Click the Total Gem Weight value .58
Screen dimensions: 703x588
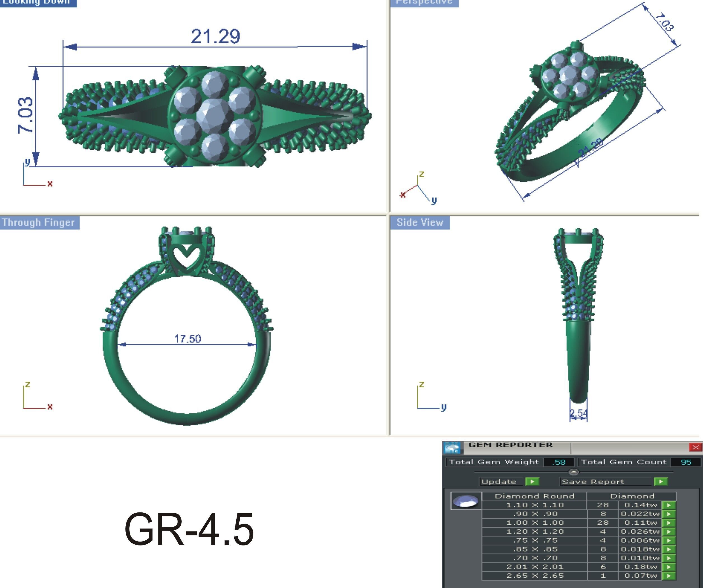(x=559, y=462)
